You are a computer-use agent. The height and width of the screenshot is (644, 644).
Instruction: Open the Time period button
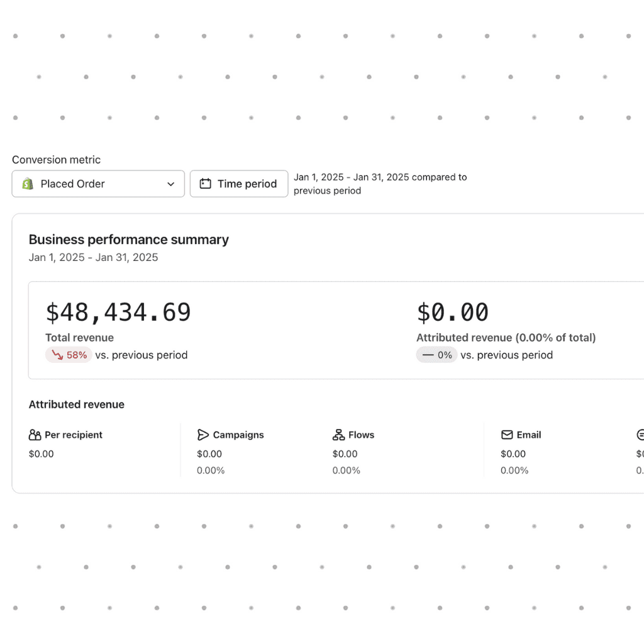(239, 184)
